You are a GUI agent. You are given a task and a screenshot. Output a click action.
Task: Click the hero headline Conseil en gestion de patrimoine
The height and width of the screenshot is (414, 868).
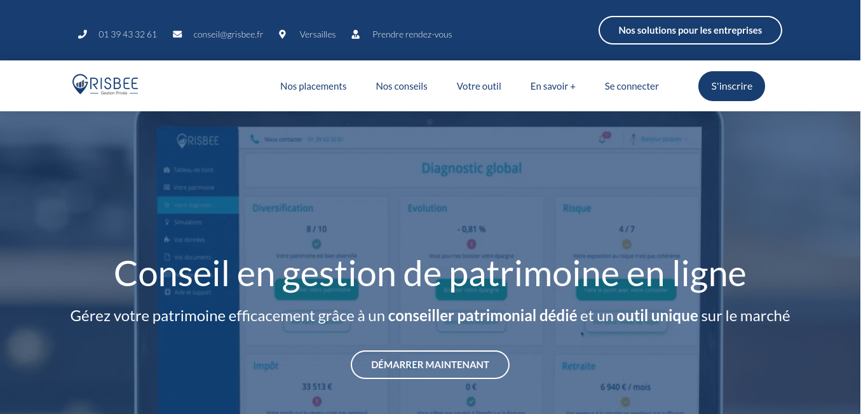point(430,273)
